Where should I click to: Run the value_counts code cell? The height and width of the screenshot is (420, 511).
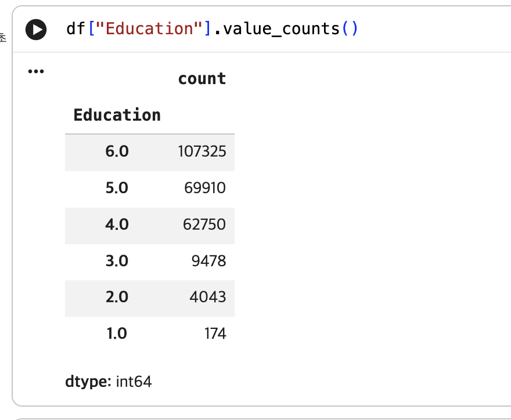[36, 30]
